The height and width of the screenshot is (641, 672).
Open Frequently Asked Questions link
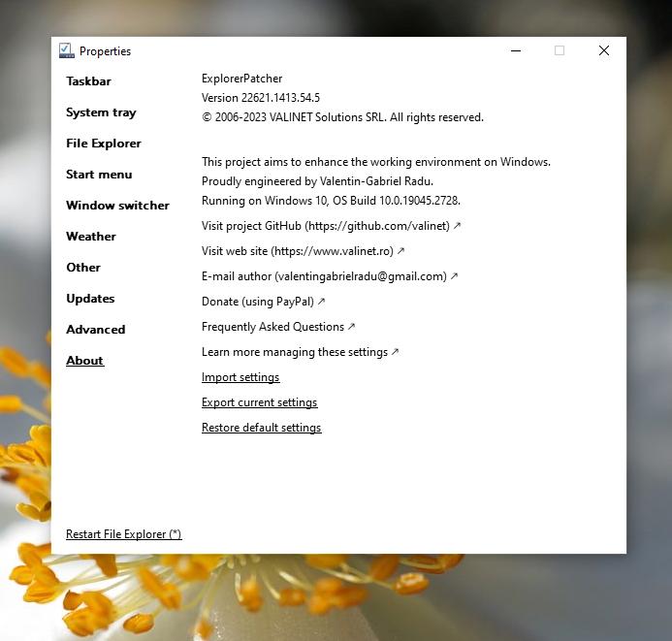pyautogui.click(x=278, y=327)
